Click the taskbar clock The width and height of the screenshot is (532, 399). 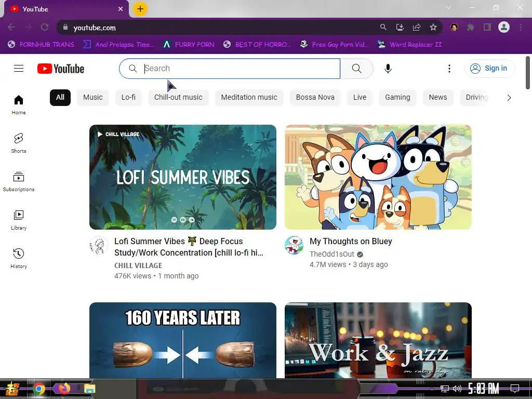pyautogui.click(x=484, y=389)
